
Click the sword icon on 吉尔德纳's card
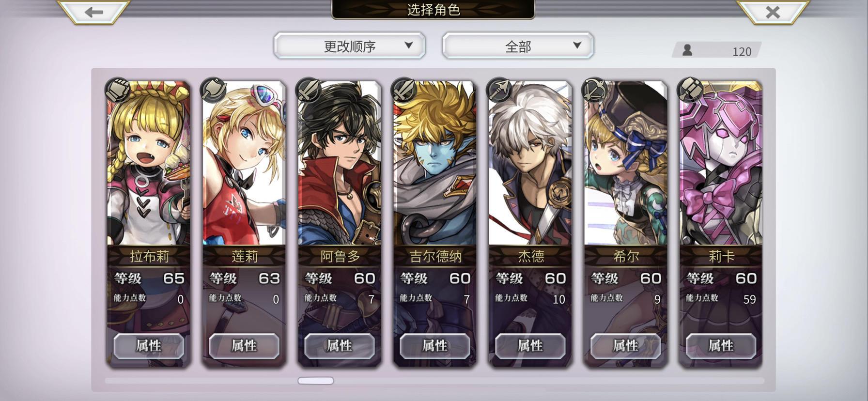click(x=404, y=90)
